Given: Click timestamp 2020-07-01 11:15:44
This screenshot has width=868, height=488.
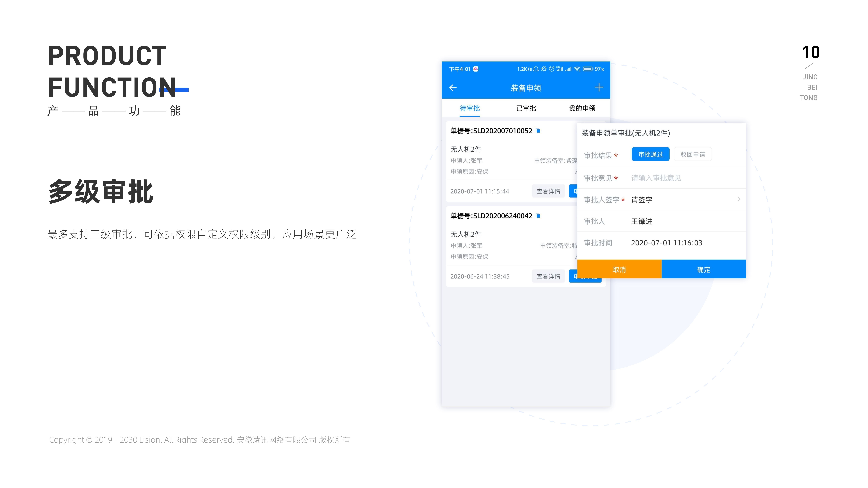Looking at the screenshot, I should click(480, 191).
